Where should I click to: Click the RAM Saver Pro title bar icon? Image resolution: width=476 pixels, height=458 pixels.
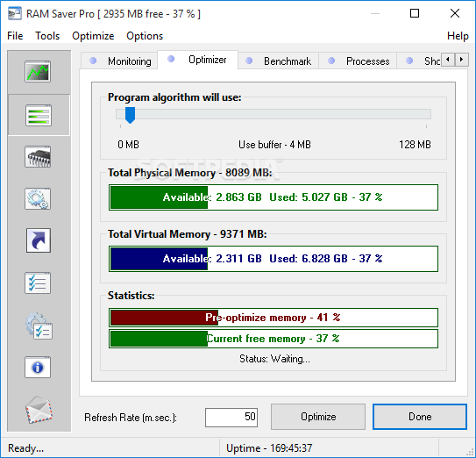pos(15,14)
